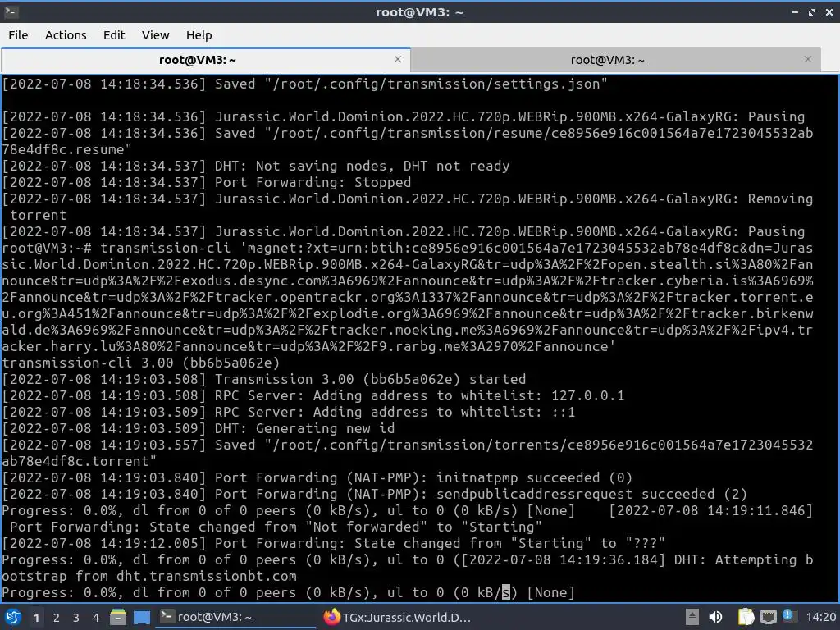840x630 pixels.
Task: Open the file manager icon in taskbar
Action: (x=118, y=617)
